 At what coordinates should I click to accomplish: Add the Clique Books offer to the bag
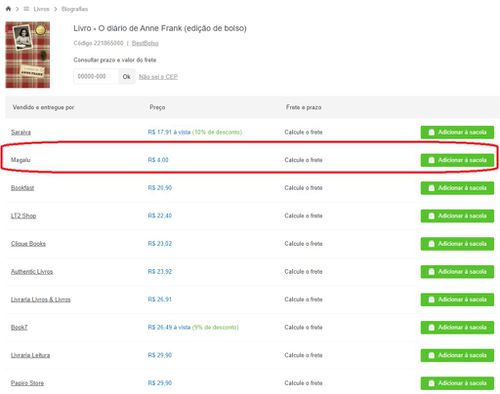(x=457, y=244)
